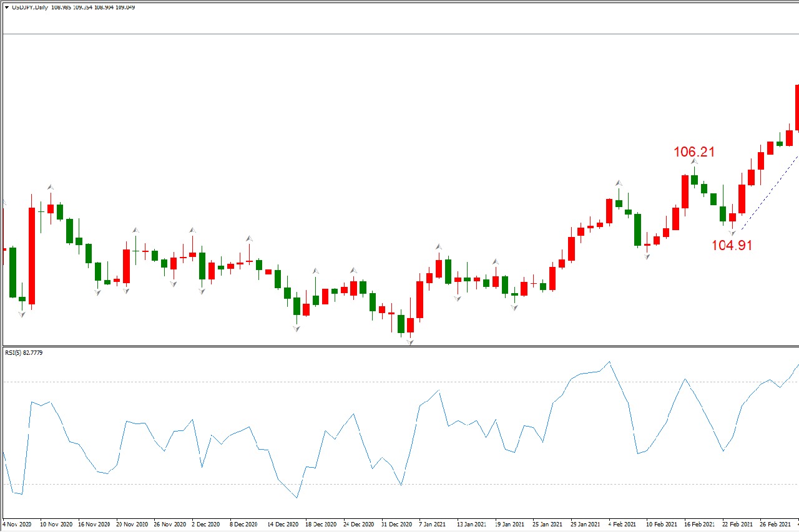Click the separator between price chart and RSI
Image resolution: width=799 pixels, height=532 pixels.
click(x=399, y=346)
